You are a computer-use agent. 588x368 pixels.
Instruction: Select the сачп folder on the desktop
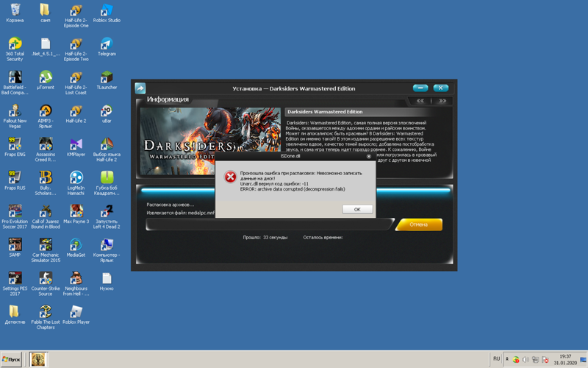click(46, 13)
